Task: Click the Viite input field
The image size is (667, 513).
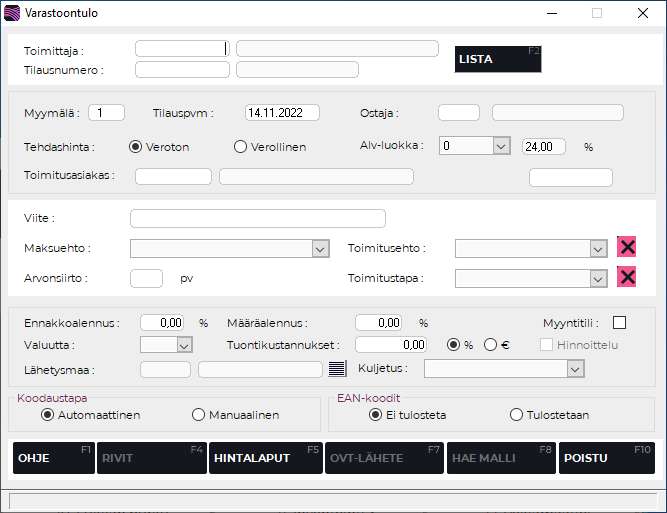Action: point(257,219)
